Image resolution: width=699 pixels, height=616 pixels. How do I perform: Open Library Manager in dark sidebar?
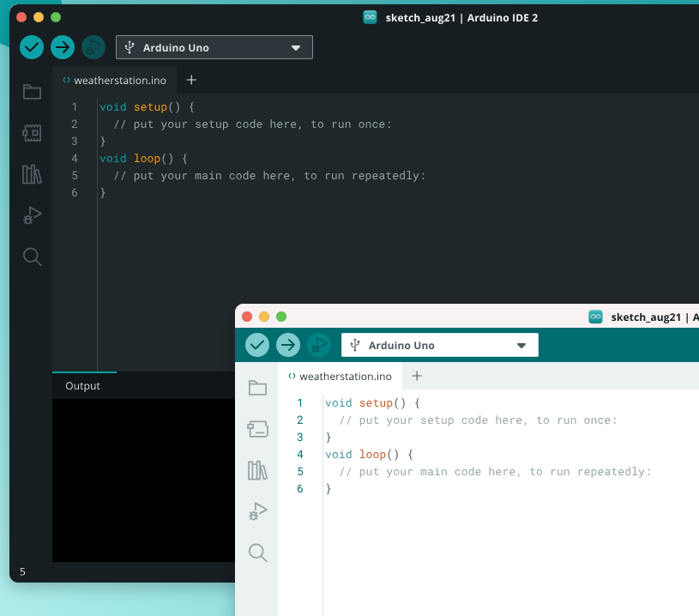32,174
